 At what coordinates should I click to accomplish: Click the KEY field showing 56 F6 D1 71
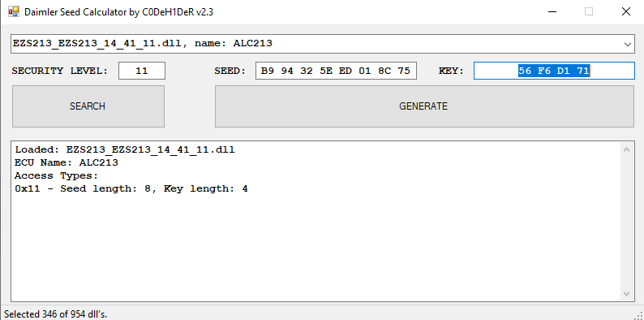(554, 71)
